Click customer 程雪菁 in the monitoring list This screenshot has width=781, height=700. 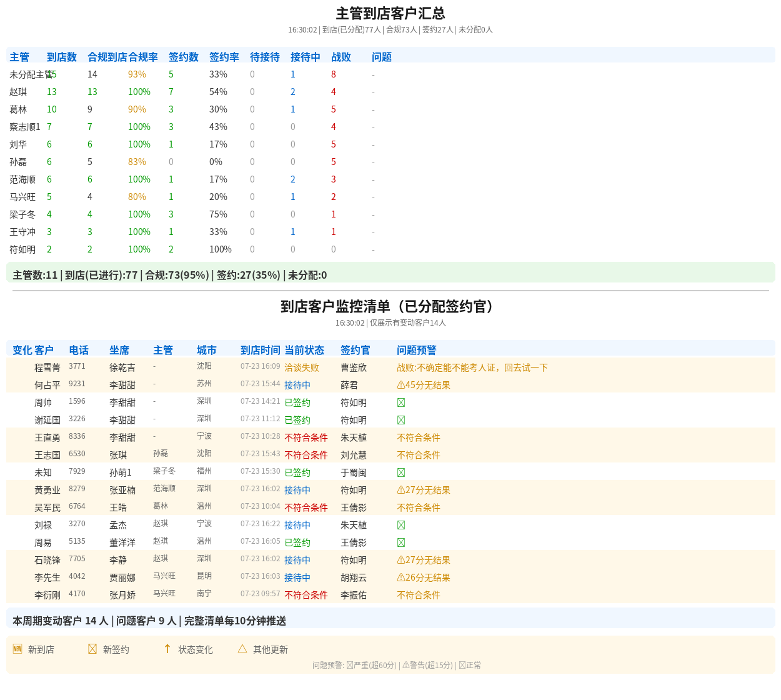pos(47,367)
